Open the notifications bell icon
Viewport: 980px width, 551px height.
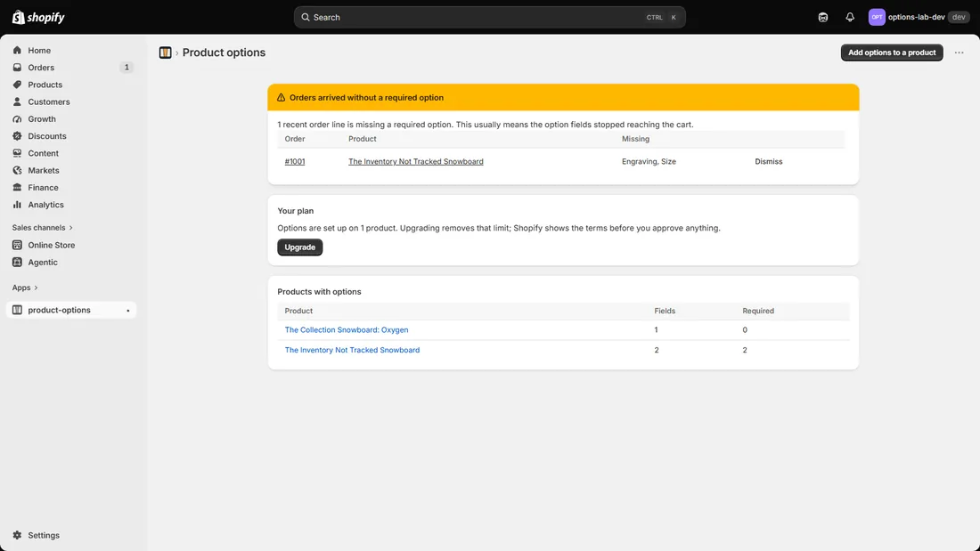849,18
